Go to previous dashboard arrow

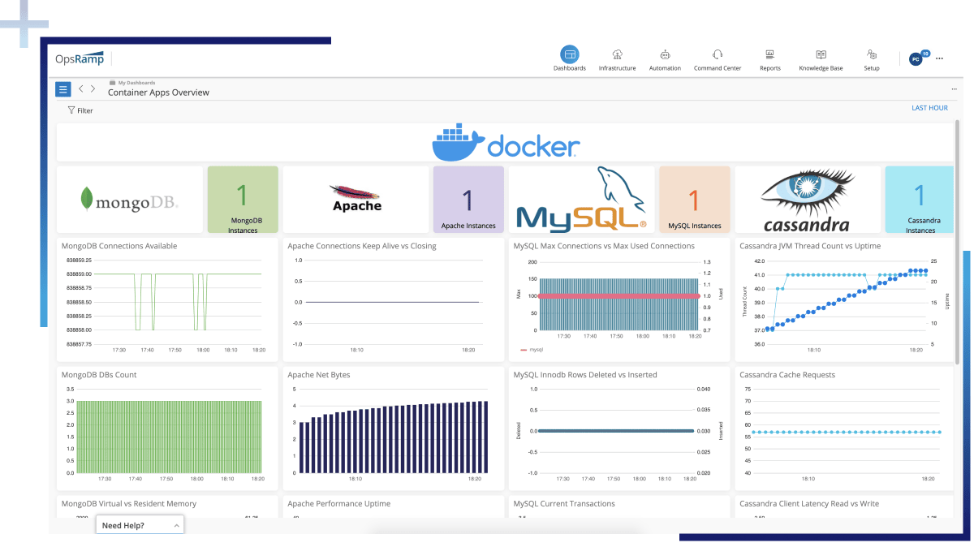(x=81, y=88)
